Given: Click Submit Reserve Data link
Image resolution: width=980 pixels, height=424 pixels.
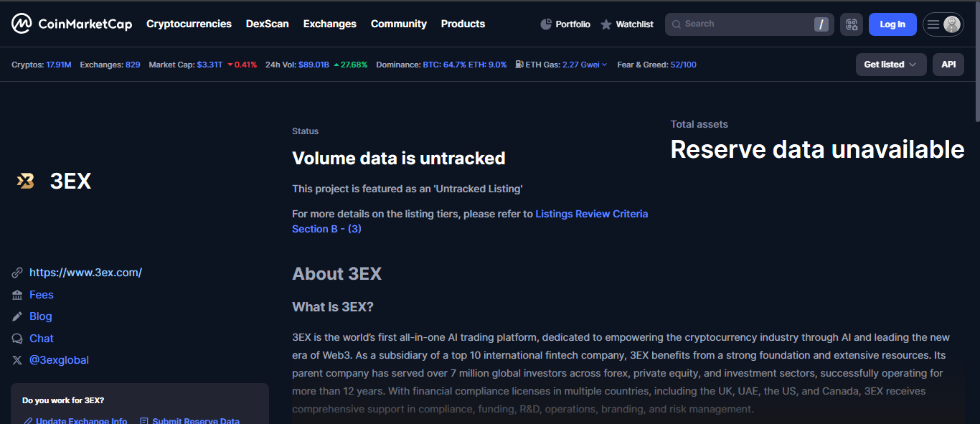Looking at the screenshot, I should [190, 420].
